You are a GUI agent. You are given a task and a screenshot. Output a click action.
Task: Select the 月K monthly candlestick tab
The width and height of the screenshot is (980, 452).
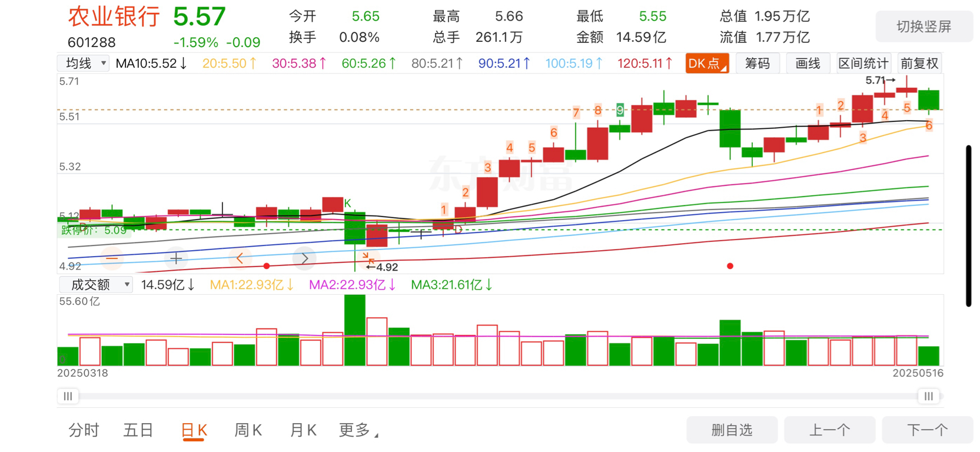click(x=303, y=430)
